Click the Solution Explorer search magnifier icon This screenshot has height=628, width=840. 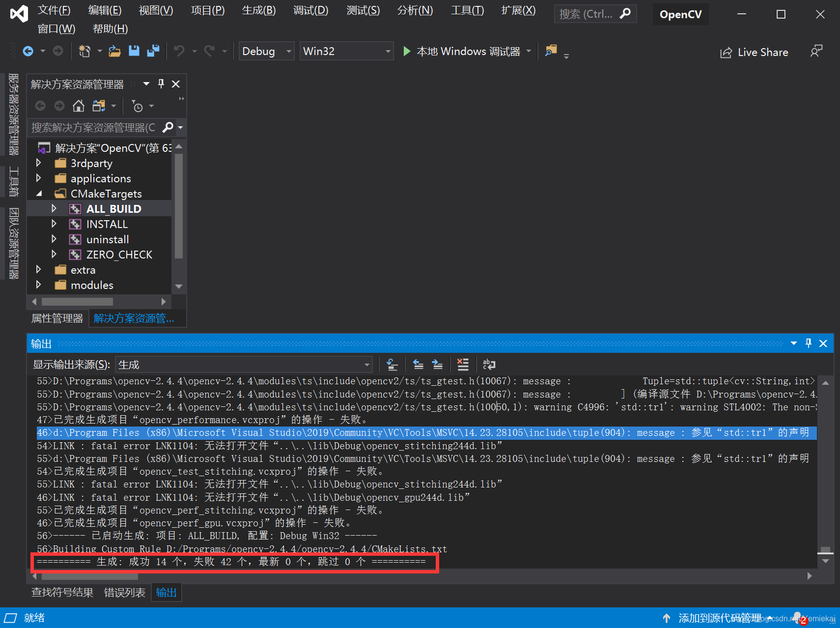(168, 128)
